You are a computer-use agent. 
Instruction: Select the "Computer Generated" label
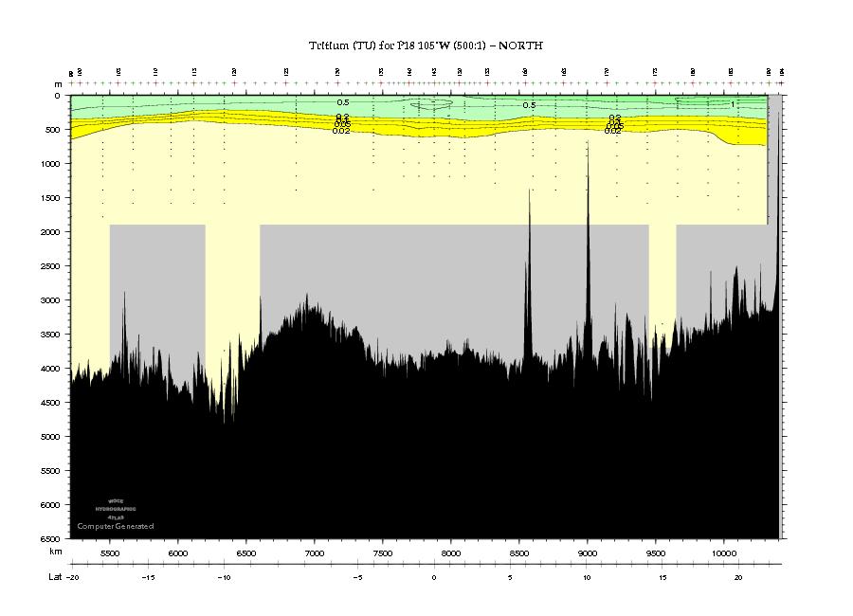point(116,526)
